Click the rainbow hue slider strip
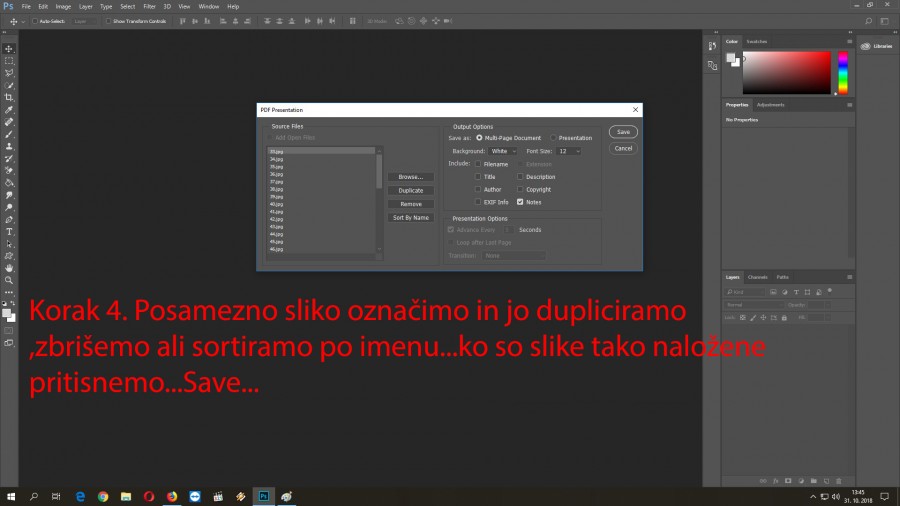 842,73
